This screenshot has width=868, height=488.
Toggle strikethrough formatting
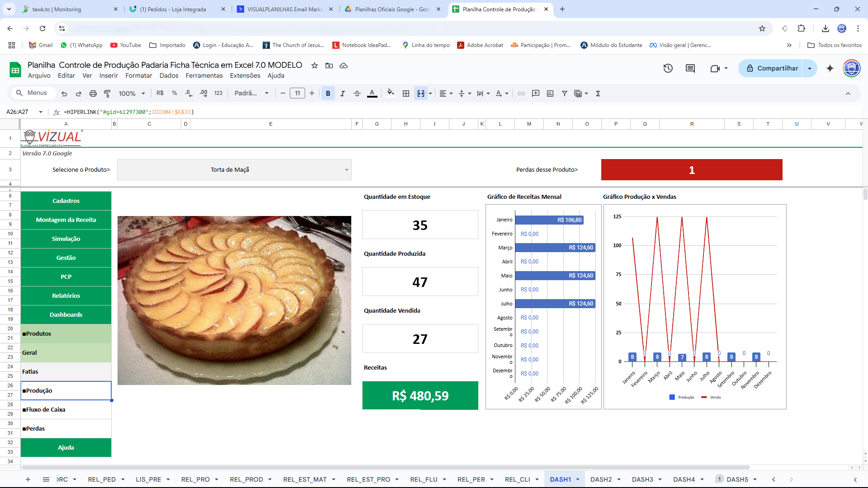357,94
